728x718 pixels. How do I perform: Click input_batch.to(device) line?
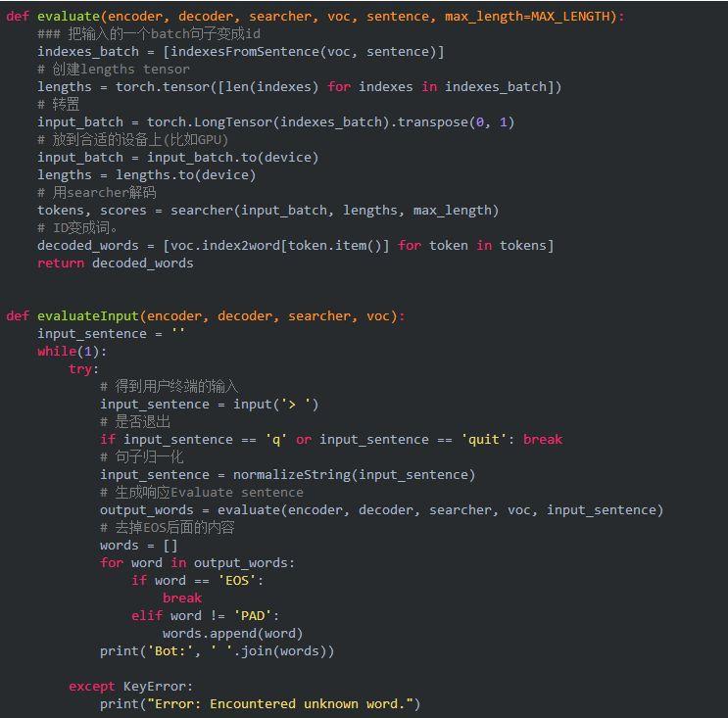click(x=177, y=158)
